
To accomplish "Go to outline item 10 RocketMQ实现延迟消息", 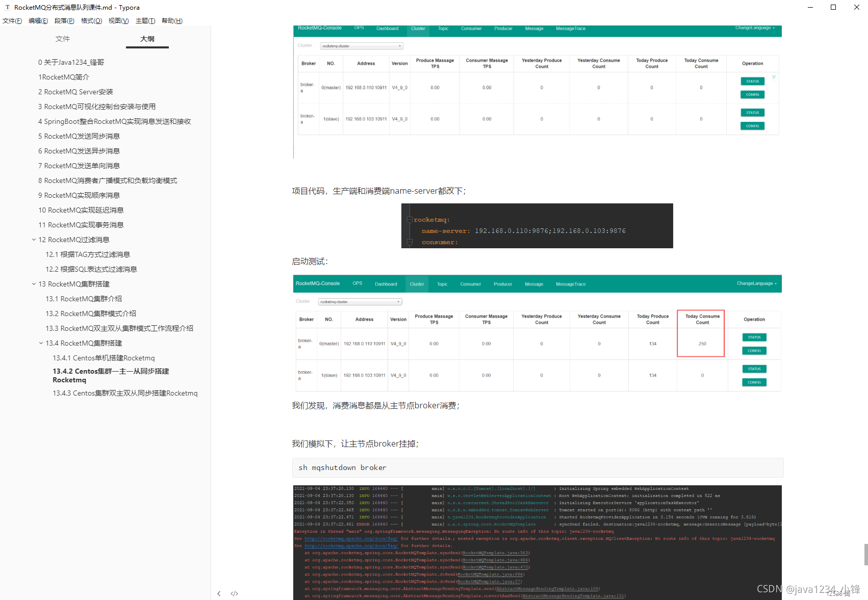I will click(x=81, y=210).
